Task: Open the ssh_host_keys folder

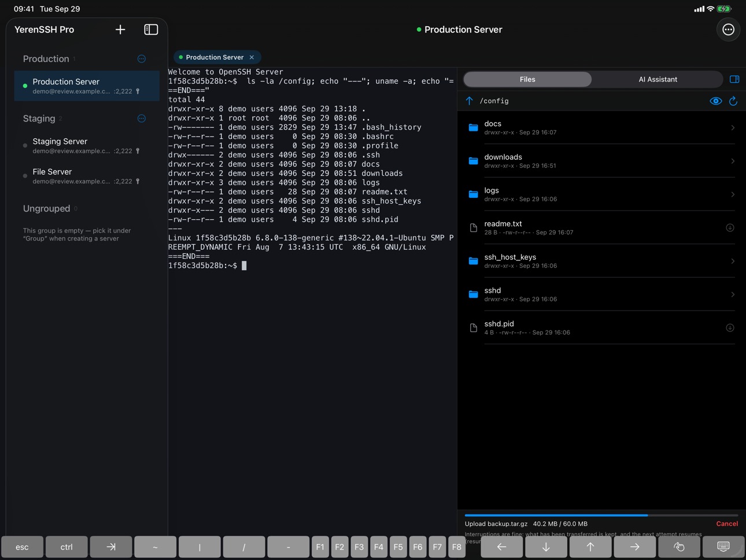Action: pos(601,261)
